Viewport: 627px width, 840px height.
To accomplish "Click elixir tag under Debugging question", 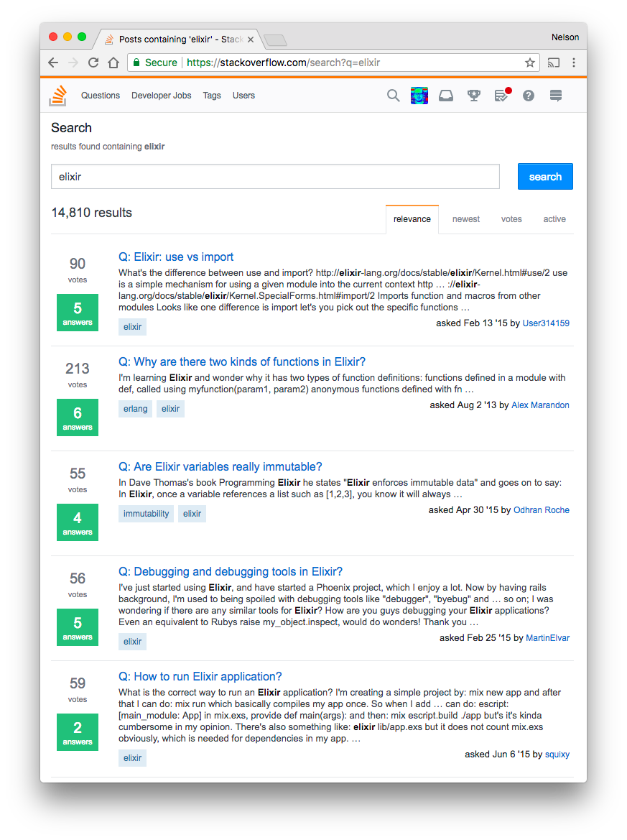I will click(132, 642).
